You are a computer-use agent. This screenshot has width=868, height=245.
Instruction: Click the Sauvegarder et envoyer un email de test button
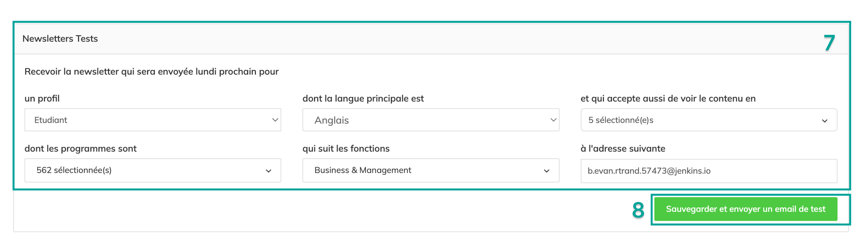pos(746,209)
